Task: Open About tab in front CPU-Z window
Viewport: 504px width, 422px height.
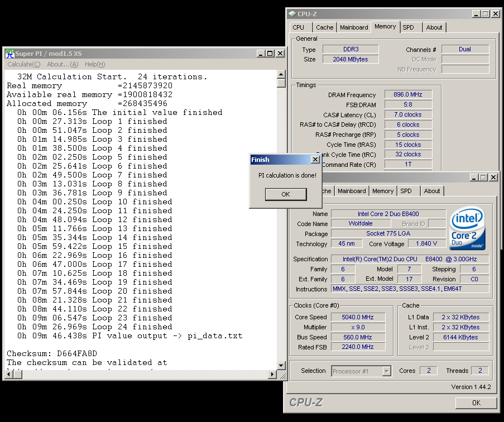Action: 432,191
